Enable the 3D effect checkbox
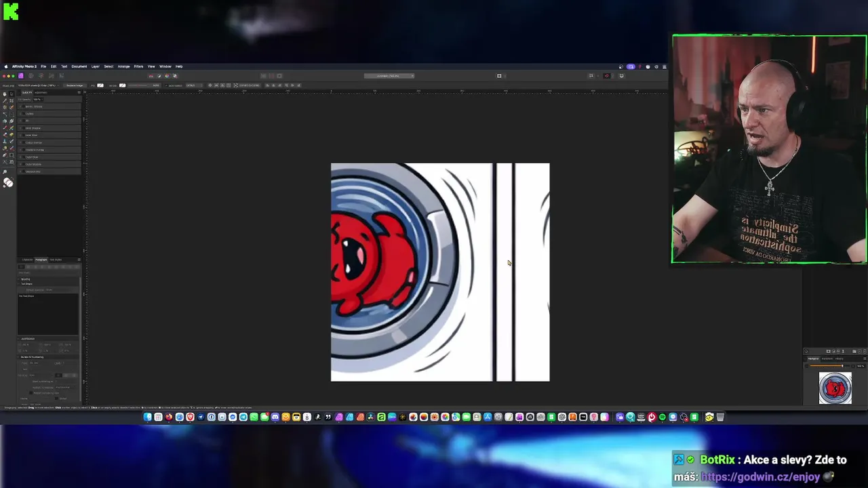 tap(23, 121)
